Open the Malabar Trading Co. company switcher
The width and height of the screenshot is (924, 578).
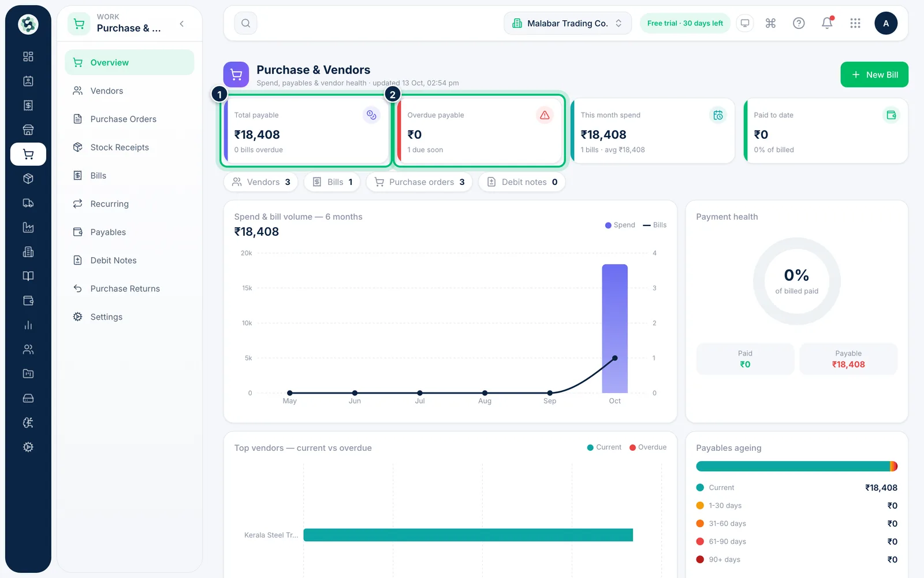click(568, 23)
